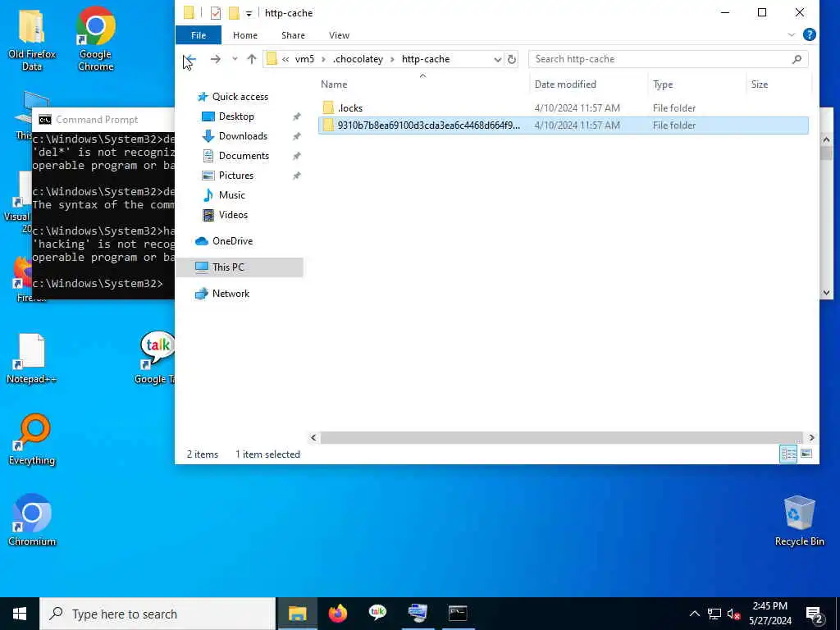Screen dimensions: 840x630
Task: Open Firefox from the taskbar
Action: tap(337, 614)
